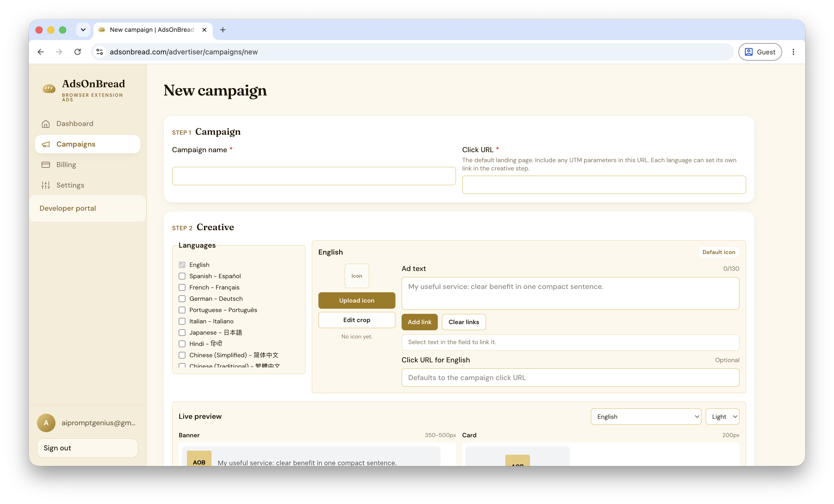This screenshot has width=834, height=504.
Task: Click the Upload icon button
Action: pyautogui.click(x=357, y=300)
